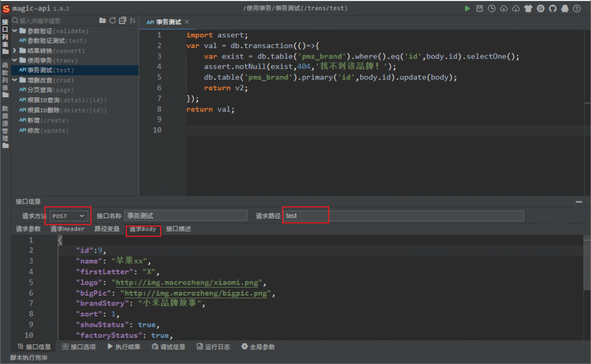Click the cloud download icon

click(515, 8)
